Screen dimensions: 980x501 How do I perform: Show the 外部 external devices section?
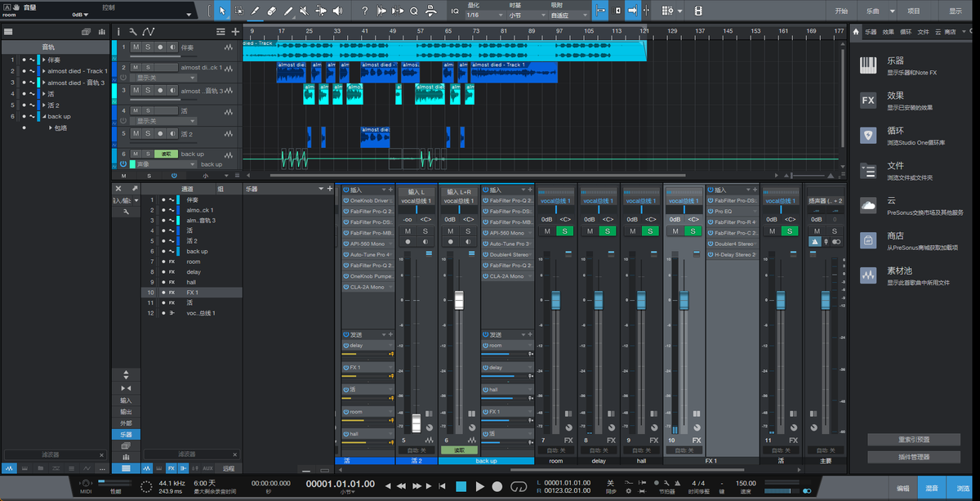pos(126,423)
